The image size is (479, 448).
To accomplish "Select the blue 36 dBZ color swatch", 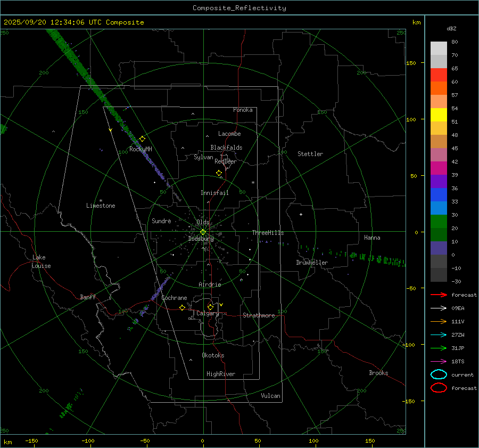I will pos(439,195).
